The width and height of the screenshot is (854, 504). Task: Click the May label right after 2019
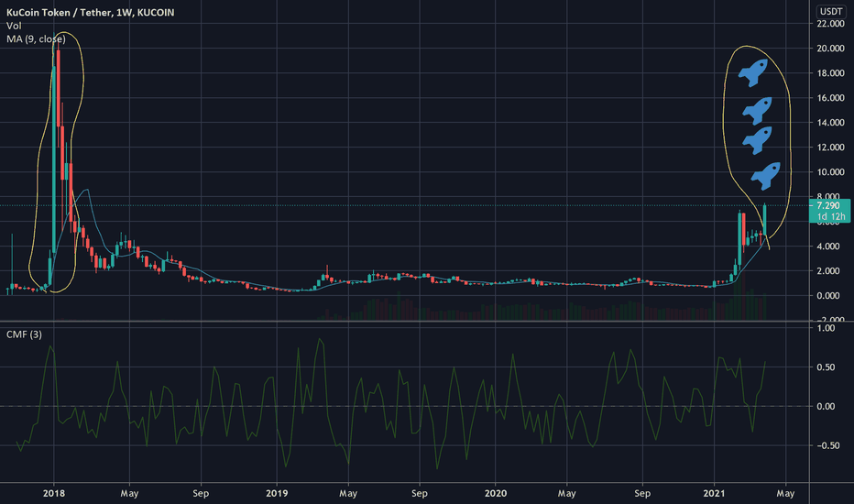tap(348, 493)
